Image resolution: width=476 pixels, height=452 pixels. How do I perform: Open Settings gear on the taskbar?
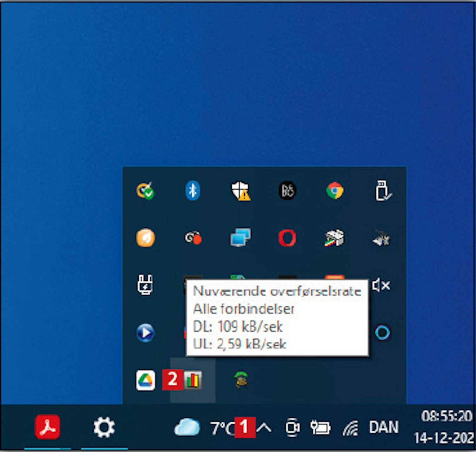(104, 428)
